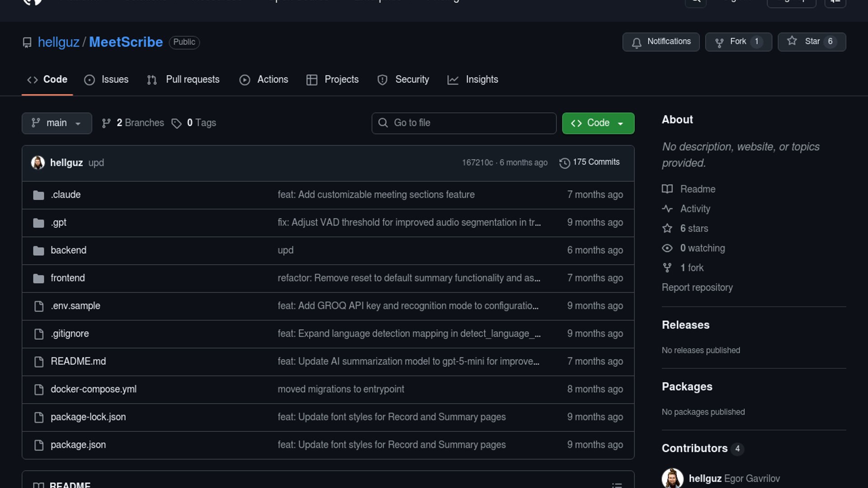The image size is (868, 488).
Task: Open the Report repository link
Action: [697, 287]
